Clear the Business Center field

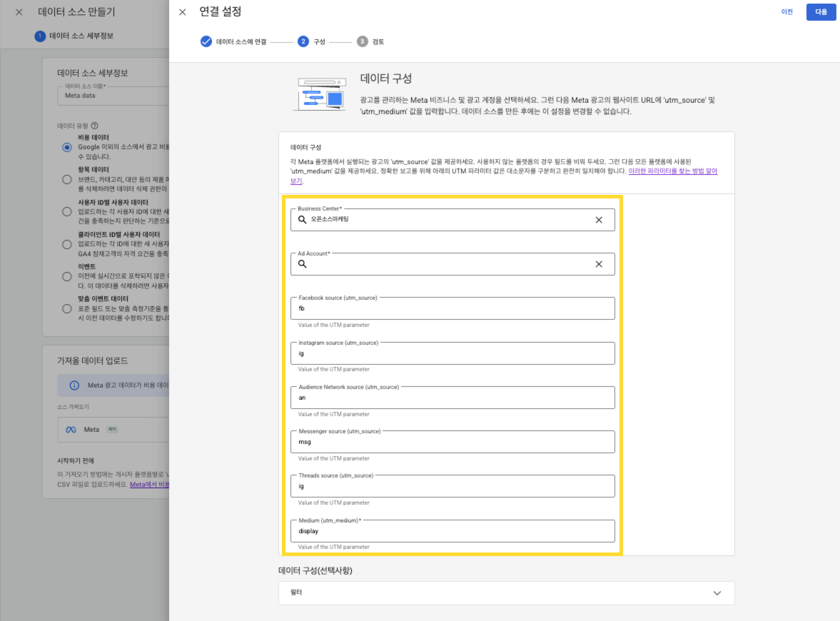(x=599, y=220)
